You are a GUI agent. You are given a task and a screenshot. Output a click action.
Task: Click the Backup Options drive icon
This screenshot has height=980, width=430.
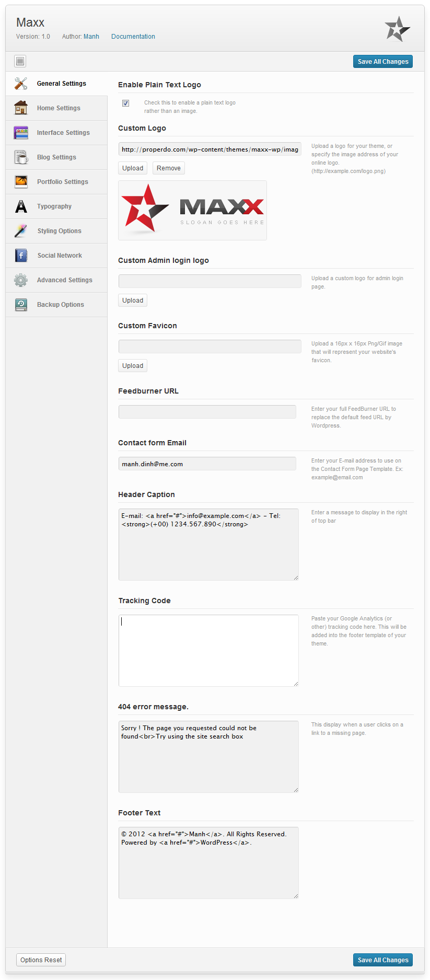(x=21, y=305)
